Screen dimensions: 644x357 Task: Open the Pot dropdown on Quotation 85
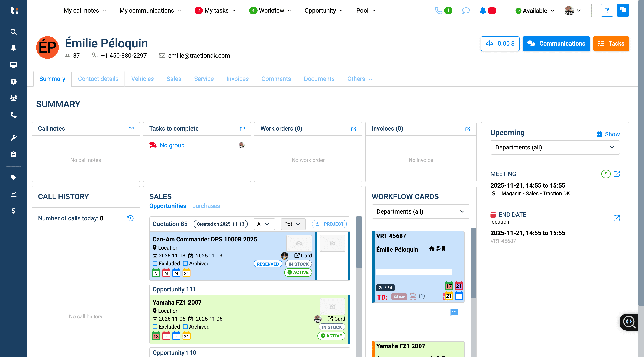(293, 224)
